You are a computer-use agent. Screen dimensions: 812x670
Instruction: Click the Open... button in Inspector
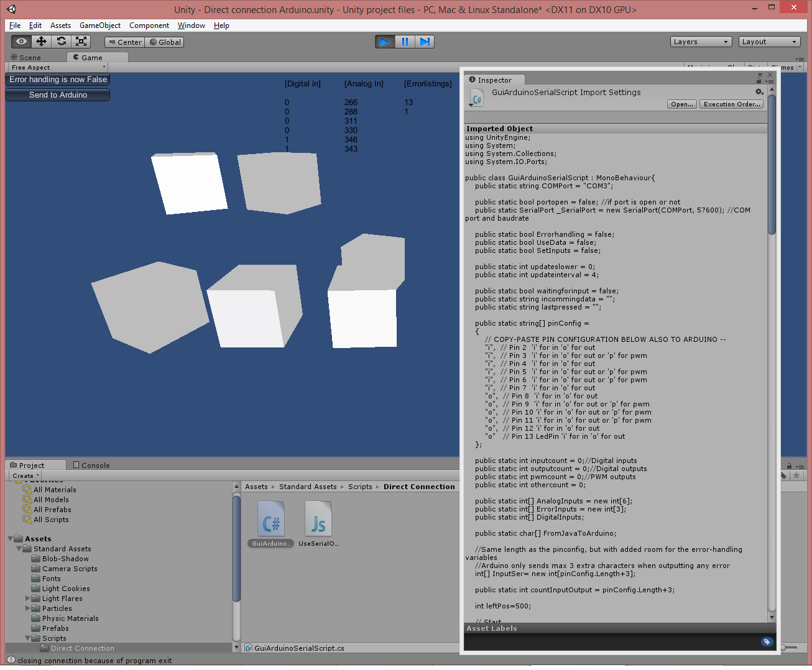tap(682, 104)
